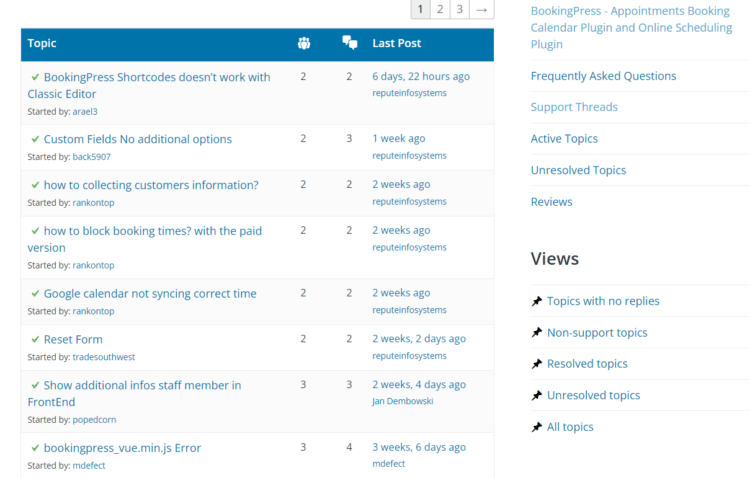Image resolution: width=750 pixels, height=478 pixels.
Task: Click resolved checkmark on block booking times topic
Action: click(x=35, y=231)
